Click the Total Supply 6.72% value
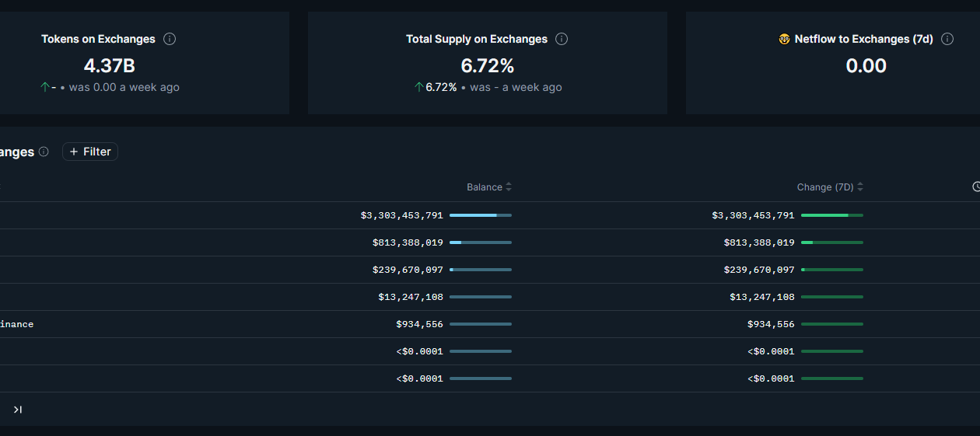This screenshot has width=980, height=436. tap(488, 66)
